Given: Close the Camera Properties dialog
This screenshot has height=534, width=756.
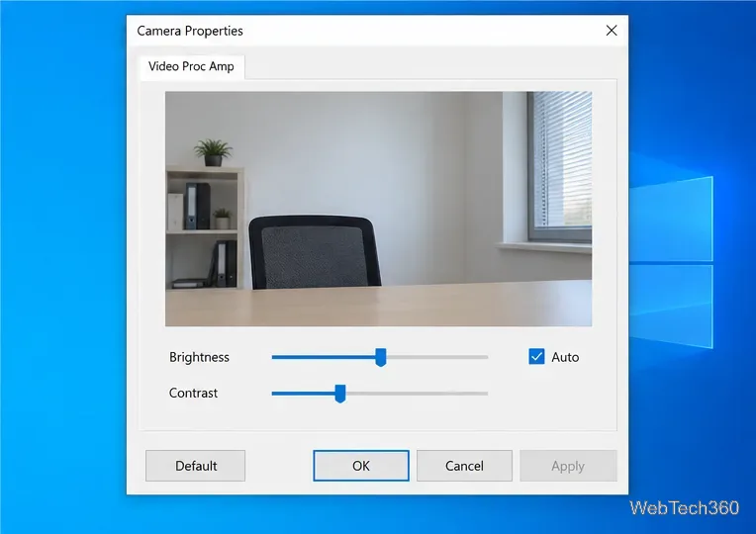Looking at the screenshot, I should 612,31.
